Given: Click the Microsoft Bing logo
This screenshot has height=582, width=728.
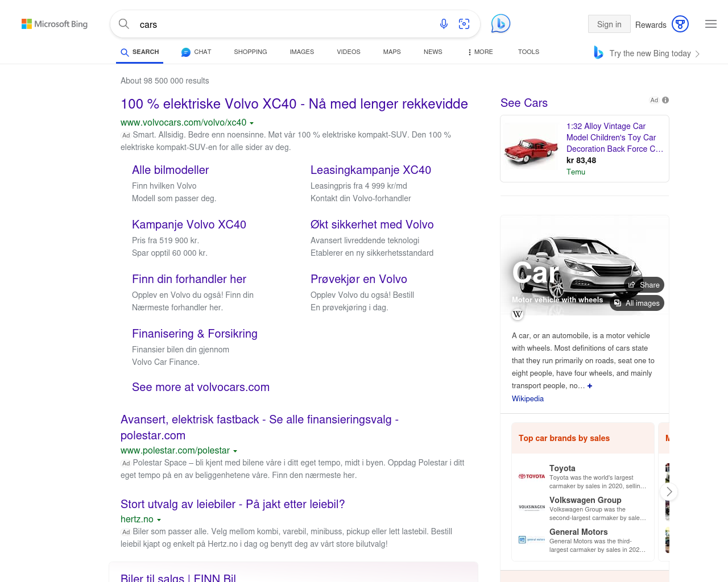Looking at the screenshot, I should point(55,24).
